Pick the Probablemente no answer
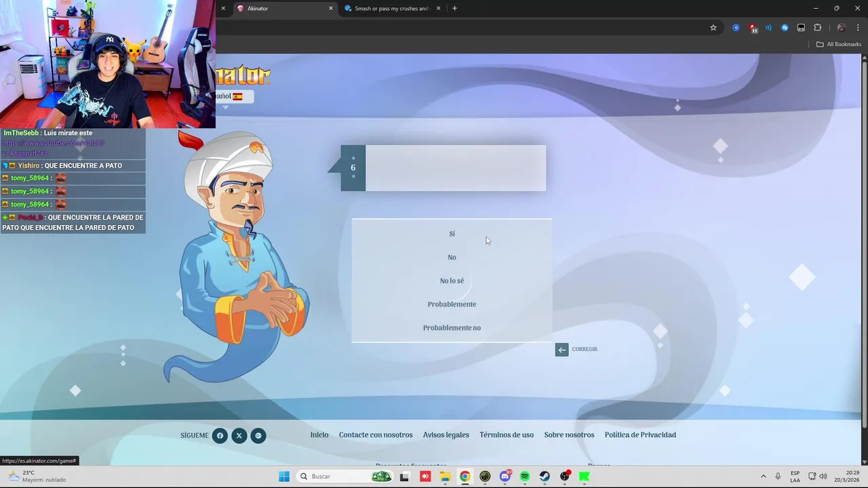This screenshot has width=868, height=488. pyautogui.click(x=452, y=328)
